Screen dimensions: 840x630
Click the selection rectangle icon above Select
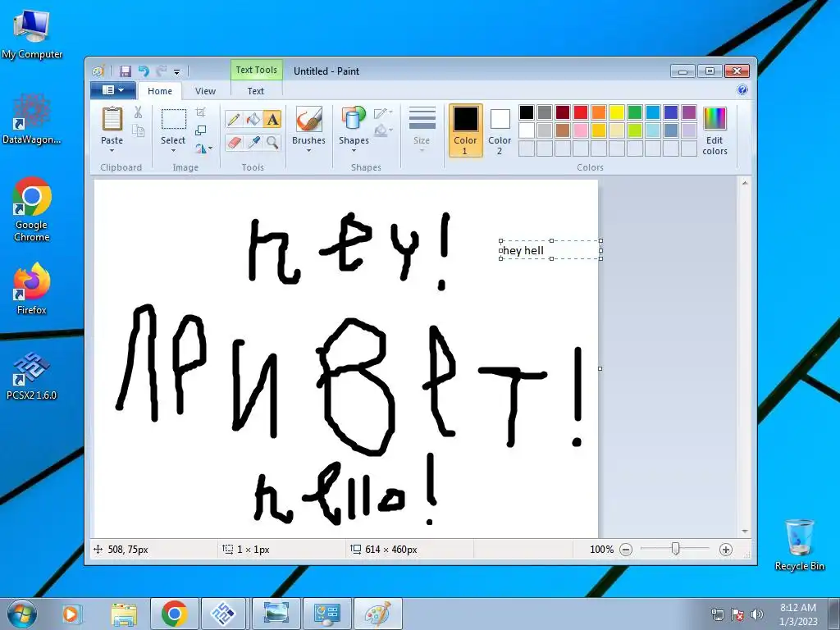pos(174,119)
